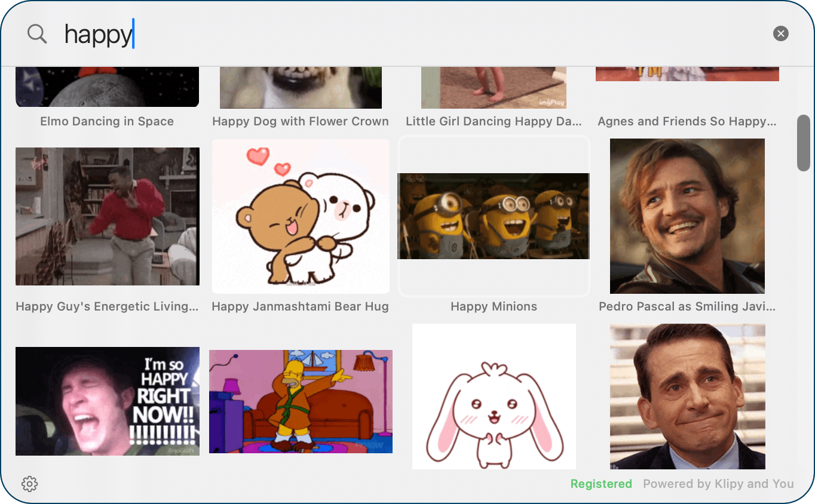Select the Happy Janmashtami Bear Hug GIF
Screen dimensions: 815x504
tap(301, 216)
